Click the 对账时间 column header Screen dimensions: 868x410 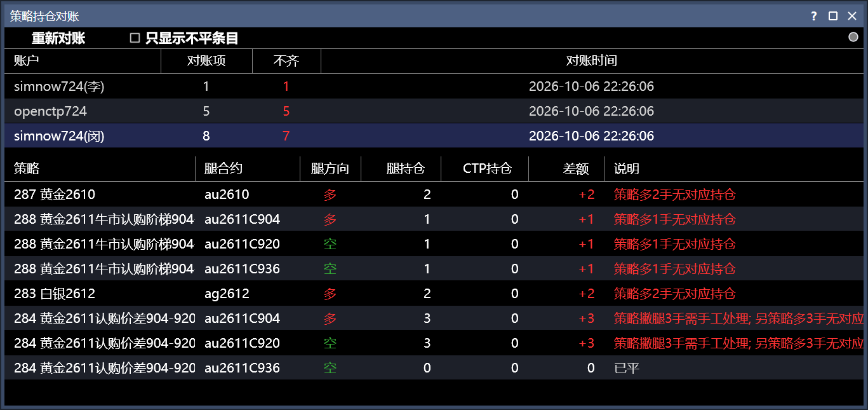592,61
